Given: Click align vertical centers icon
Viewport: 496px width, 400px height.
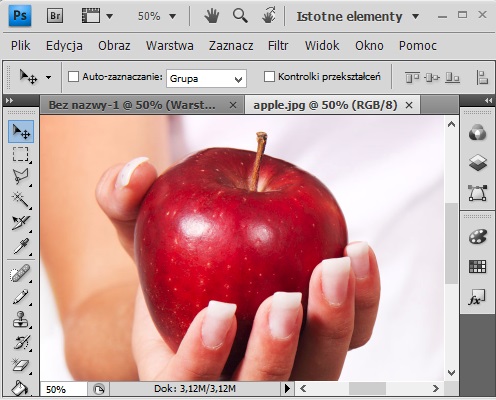Looking at the screenshot, I should [x=432, y=78].
